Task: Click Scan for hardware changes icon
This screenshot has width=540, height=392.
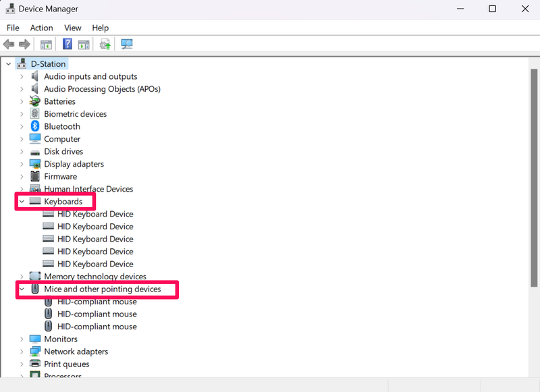Action: point(126,45)
